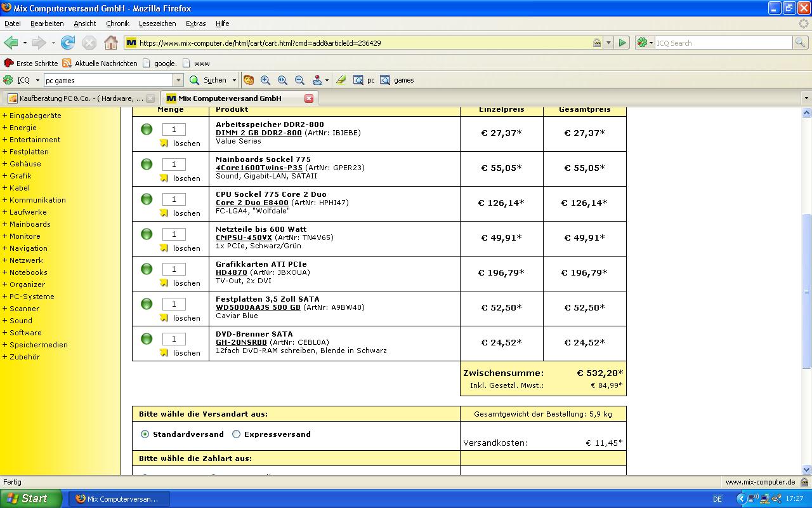
Task: Delete the DIMM 2 GB DDR2-800 item via löschen icon
Action: click(164, 143)
